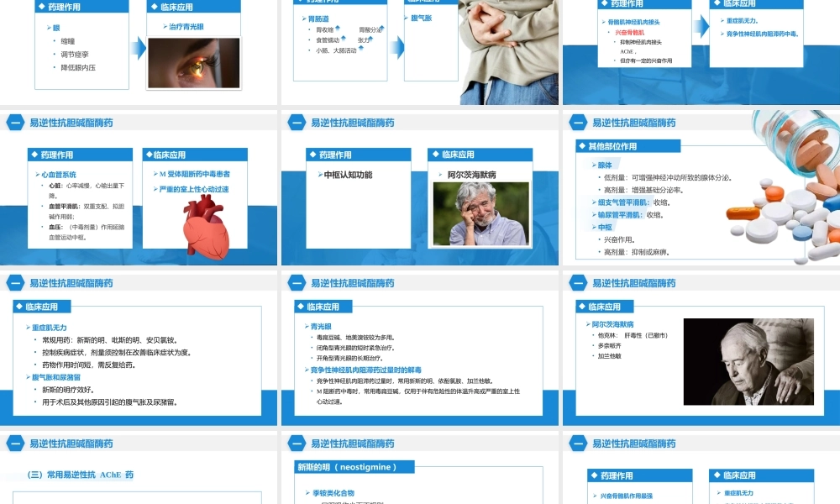Click the blue arrow before the 腹气胀 box
840x504 pixels.
(397, 48)
